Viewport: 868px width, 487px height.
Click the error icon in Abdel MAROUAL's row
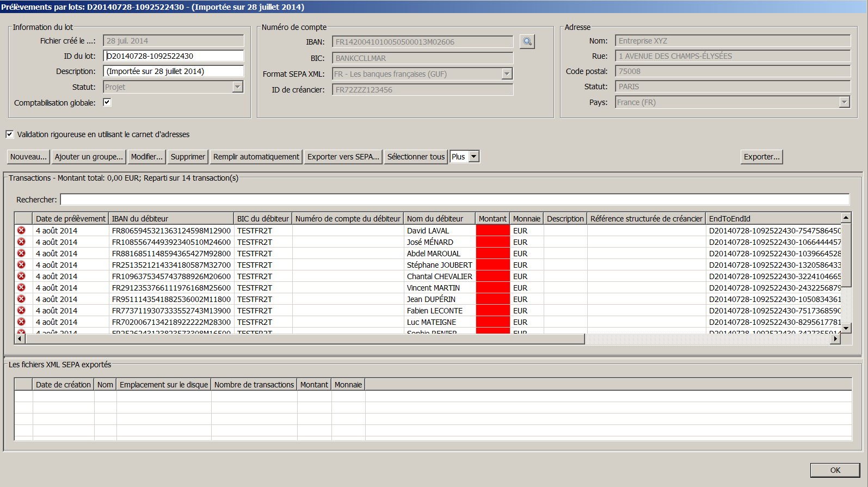click(21, 254)
